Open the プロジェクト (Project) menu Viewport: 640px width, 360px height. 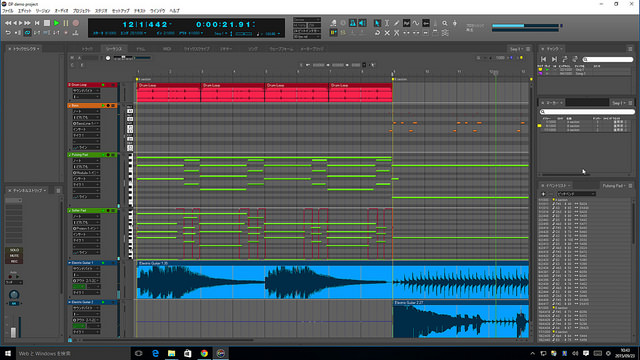(x=82, y=11)
